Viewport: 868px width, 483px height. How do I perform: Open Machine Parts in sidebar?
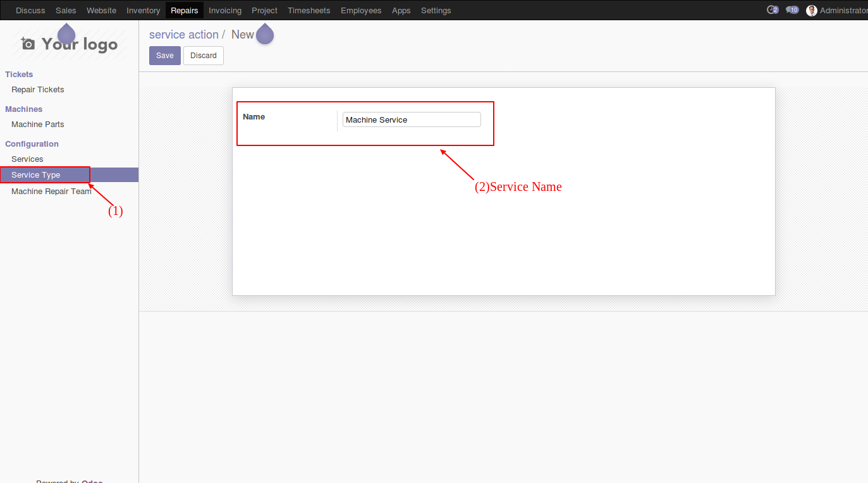[x=38, y=125]
